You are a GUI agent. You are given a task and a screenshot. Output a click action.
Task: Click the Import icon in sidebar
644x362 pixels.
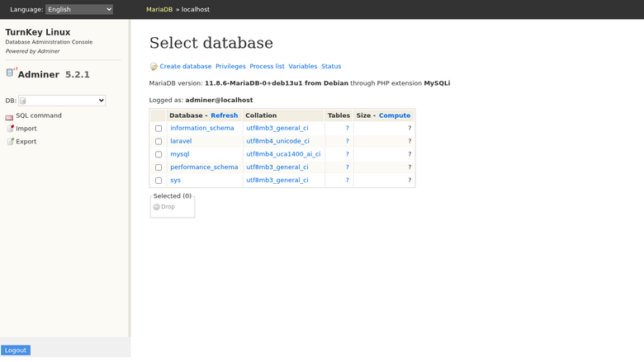point(10,129)
